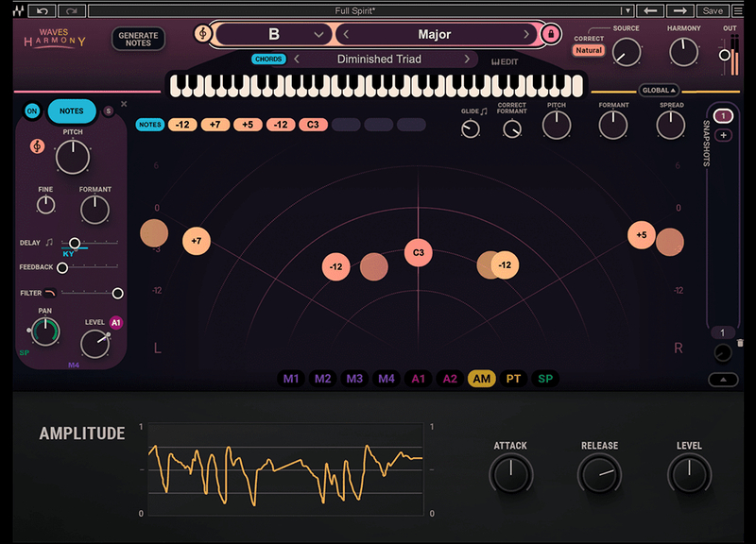Image resolution: width=756 pixels, height=544 pixels.
Task: Collapse the GLOBAL section
Action: click(659, 90)
